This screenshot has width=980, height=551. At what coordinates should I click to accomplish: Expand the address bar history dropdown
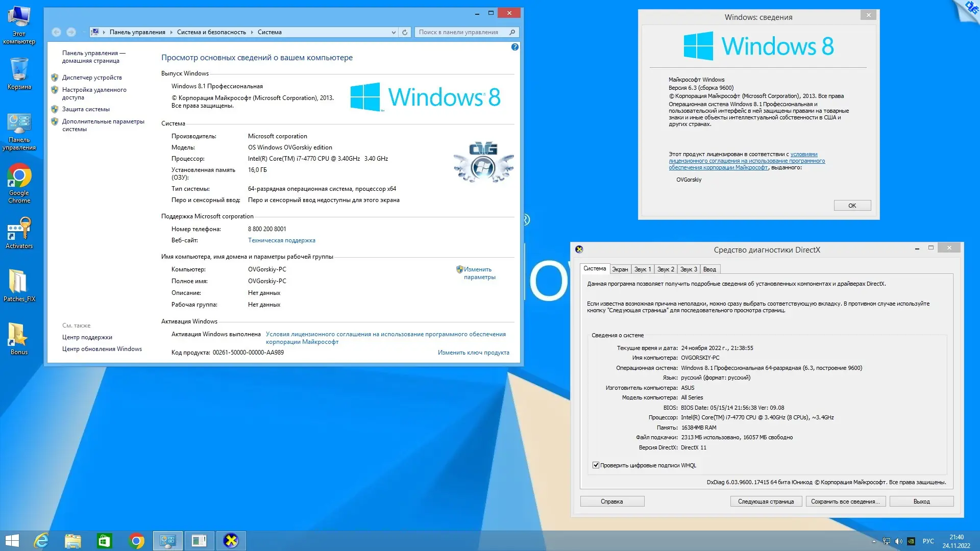coord(394,32)
